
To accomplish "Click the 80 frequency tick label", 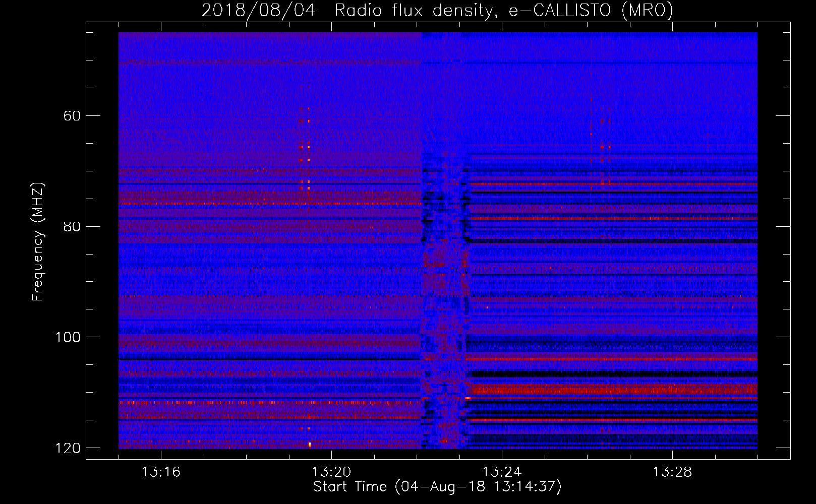I will (x=72, y=226).
